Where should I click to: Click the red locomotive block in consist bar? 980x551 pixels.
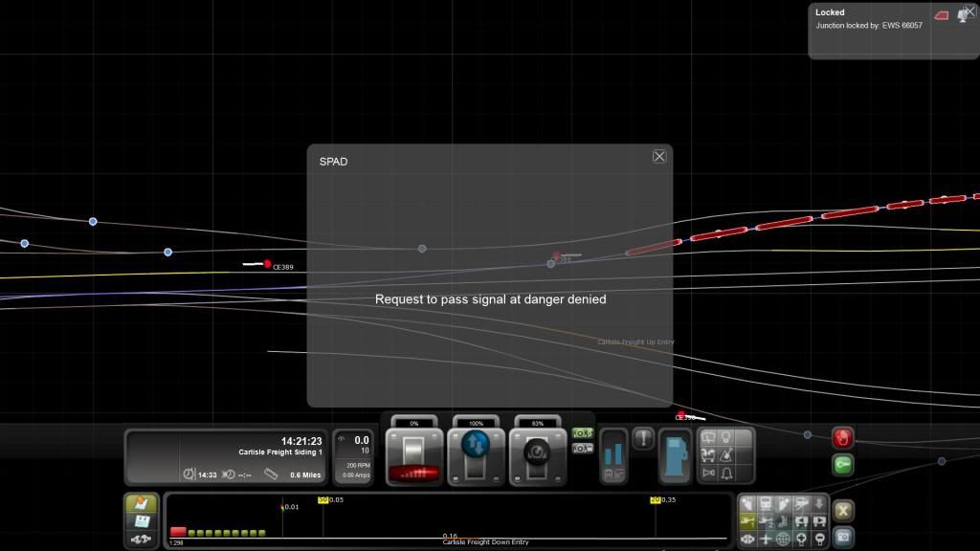coord(178,532)
